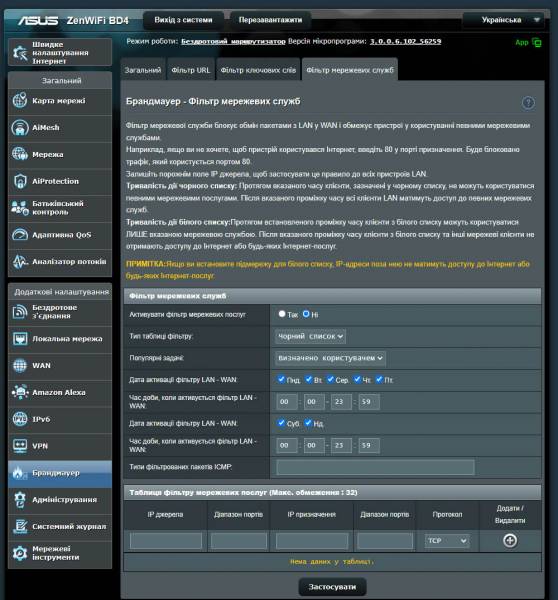Click the IP призначення input field
The height and width of the screenshot is (600, 558).
point(312,541)
